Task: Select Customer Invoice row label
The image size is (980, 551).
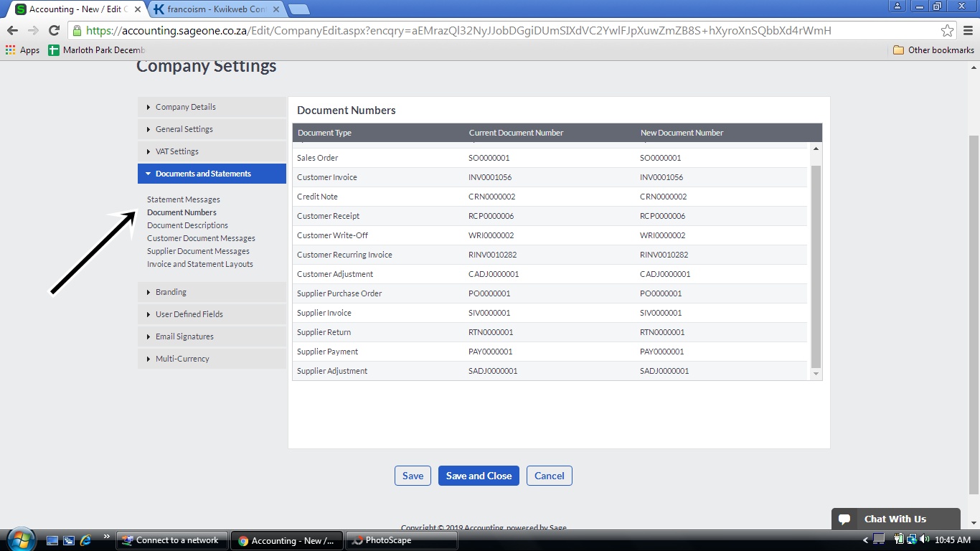Action: (x=327, y=177)
